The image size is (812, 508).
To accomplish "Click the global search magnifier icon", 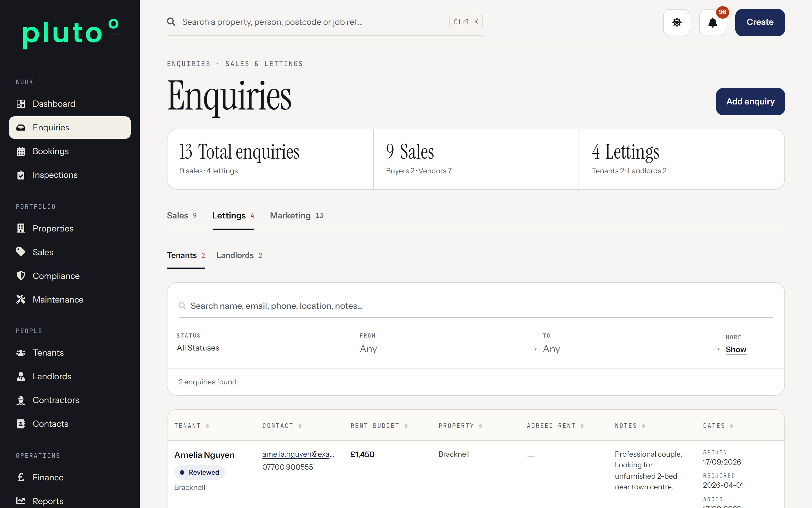I will click(x=171, y=22).
